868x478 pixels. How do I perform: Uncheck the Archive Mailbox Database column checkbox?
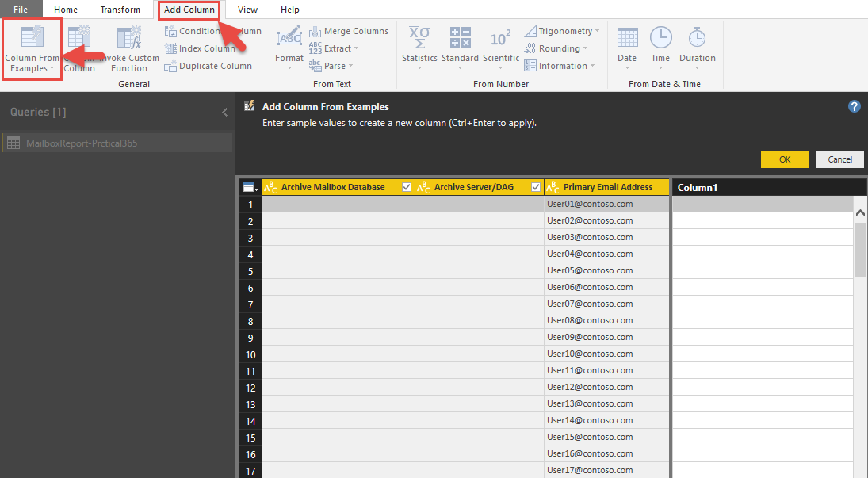407,186
